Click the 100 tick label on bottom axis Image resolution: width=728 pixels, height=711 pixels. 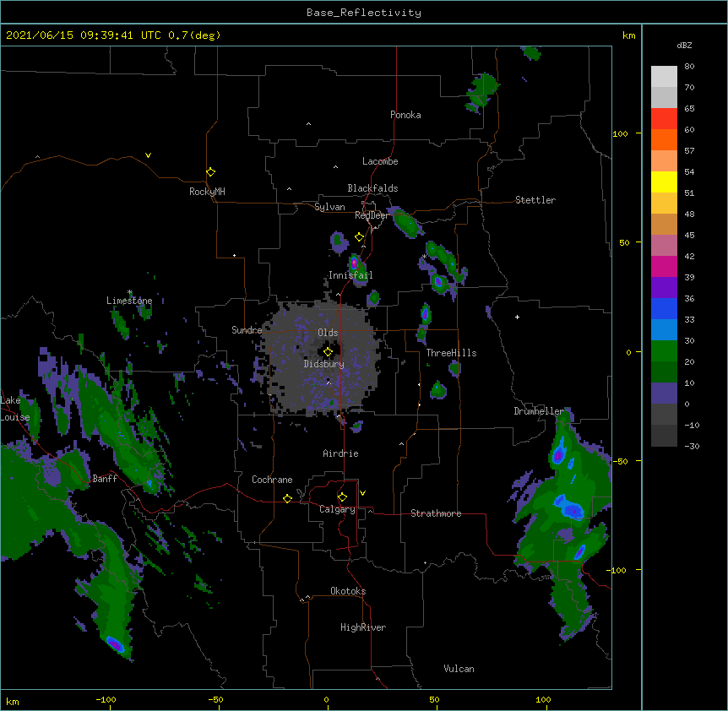point(543,700)
